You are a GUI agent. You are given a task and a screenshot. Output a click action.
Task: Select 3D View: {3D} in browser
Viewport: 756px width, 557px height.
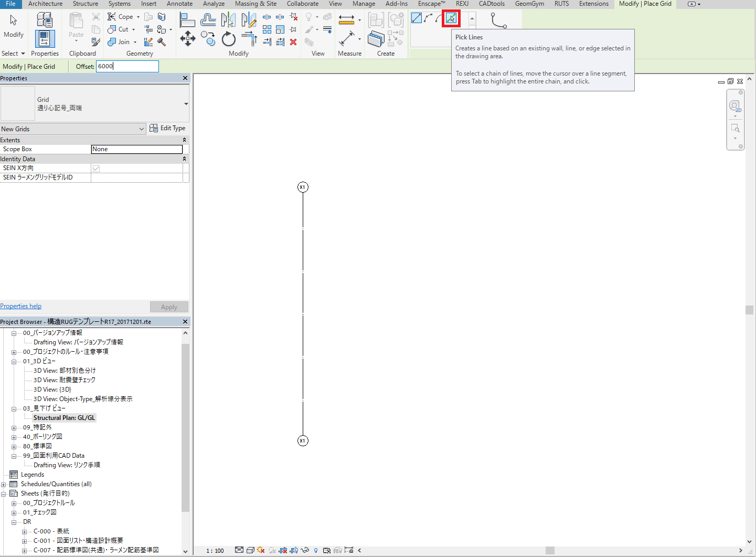click(52, 390)
